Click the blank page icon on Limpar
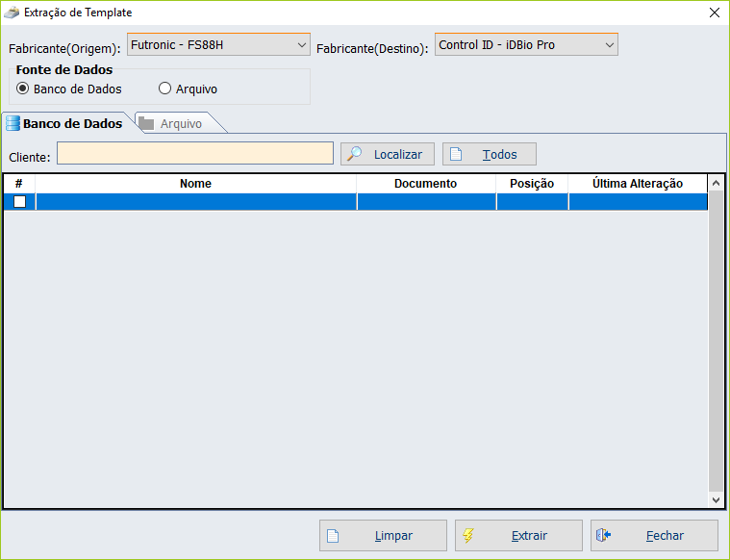Screen dimensions: 730x560 pyautogui.click(x=333, y=536)
